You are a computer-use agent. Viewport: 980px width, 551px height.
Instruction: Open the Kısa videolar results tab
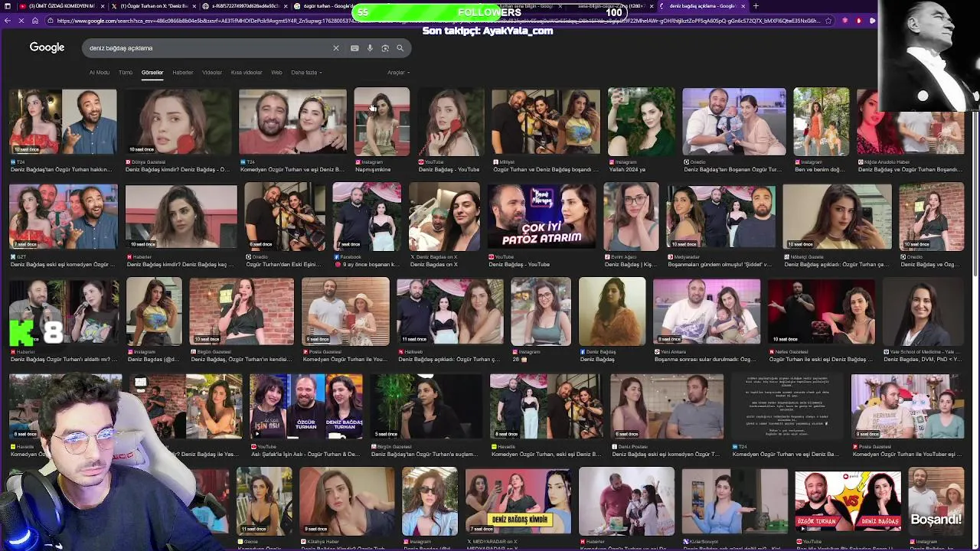pyautogui.click(x=247, y=73)
